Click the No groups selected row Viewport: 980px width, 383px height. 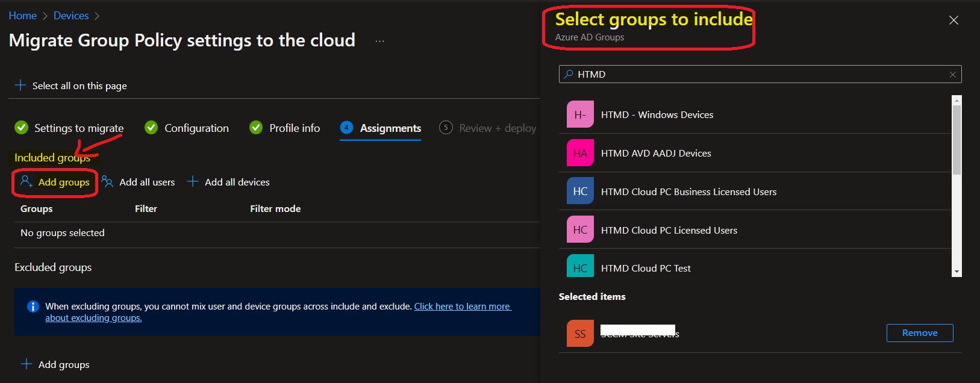click(277, 233)
